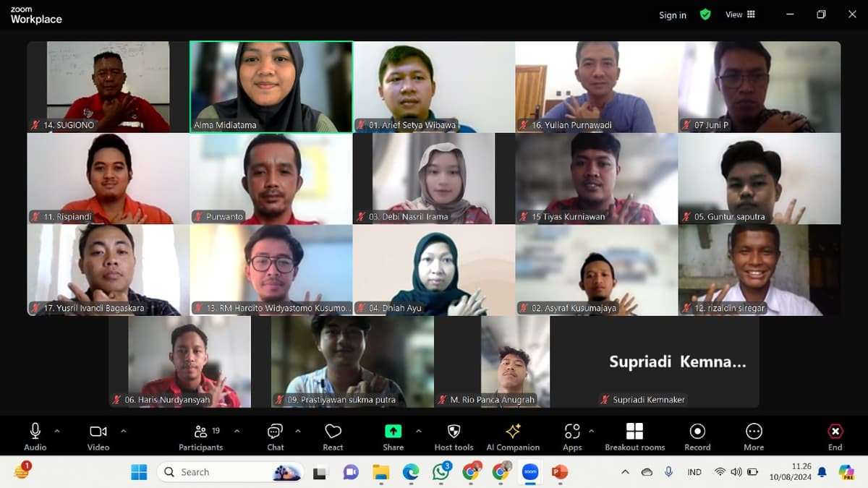Expand chat options chevron
This screenshot has height=488, width=868.
pyautogui.click(x=298, y=431)
